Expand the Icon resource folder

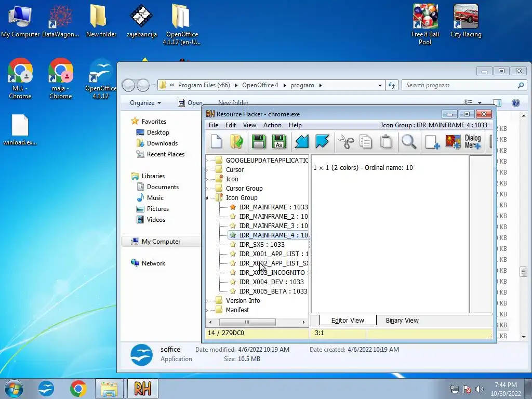[x=207, y=179]
